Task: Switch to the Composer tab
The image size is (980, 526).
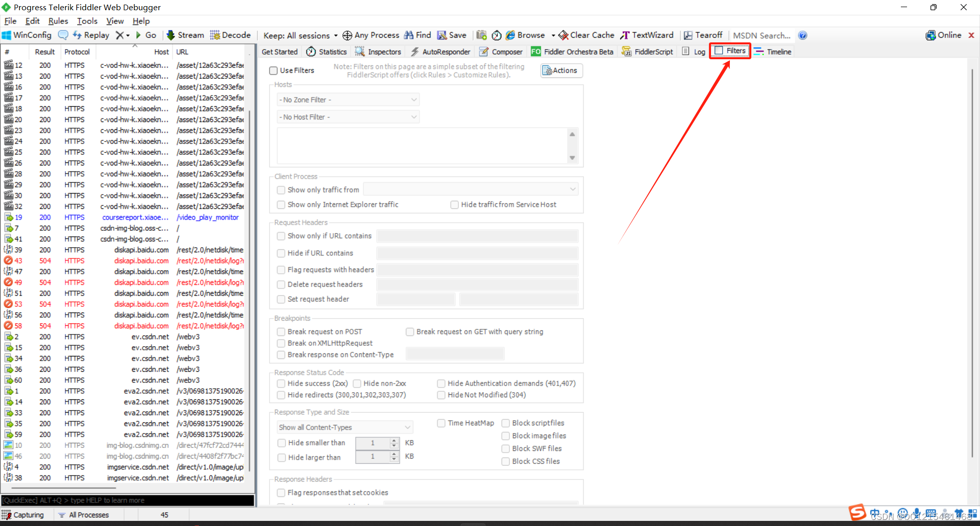Action: tap(501, 52)
